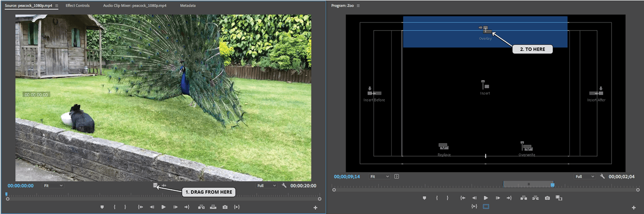Play the Zoo sequence in Program monitor

[x=486, y=198]
